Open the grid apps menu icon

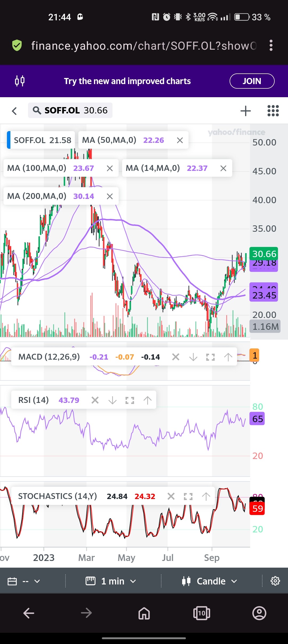click(x=273, y=111)
